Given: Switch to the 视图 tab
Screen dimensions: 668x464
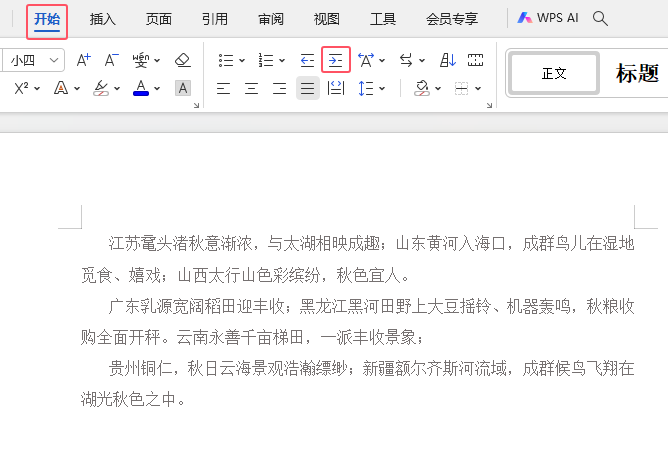Looking at the screenshot, I should tap(327, 19).
